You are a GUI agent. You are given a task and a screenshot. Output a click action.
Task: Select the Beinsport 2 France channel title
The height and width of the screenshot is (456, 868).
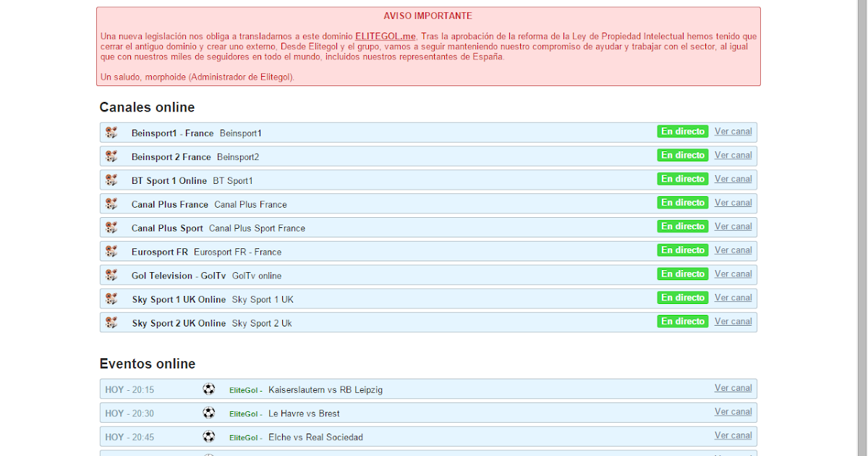tap(171, 157)
